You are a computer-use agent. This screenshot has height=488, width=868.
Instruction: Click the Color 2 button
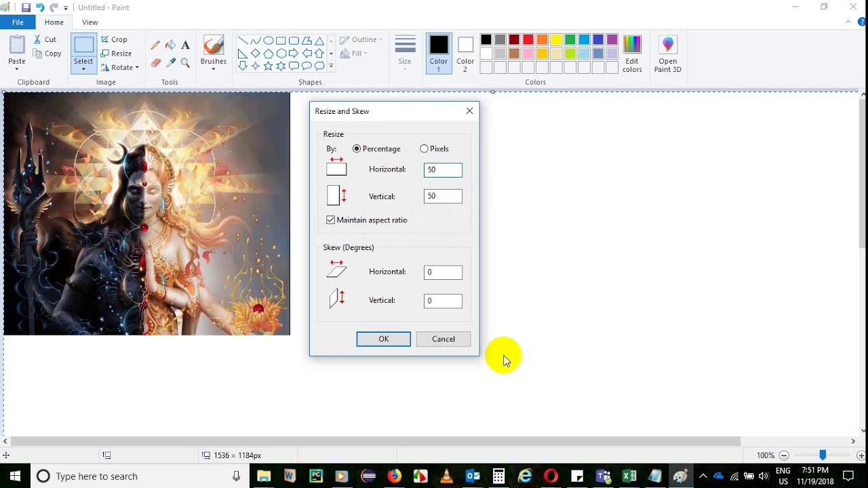465,54
